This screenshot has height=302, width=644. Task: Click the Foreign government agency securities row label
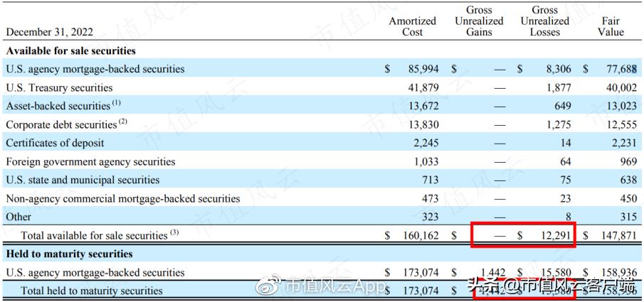[x=90, y=161]
